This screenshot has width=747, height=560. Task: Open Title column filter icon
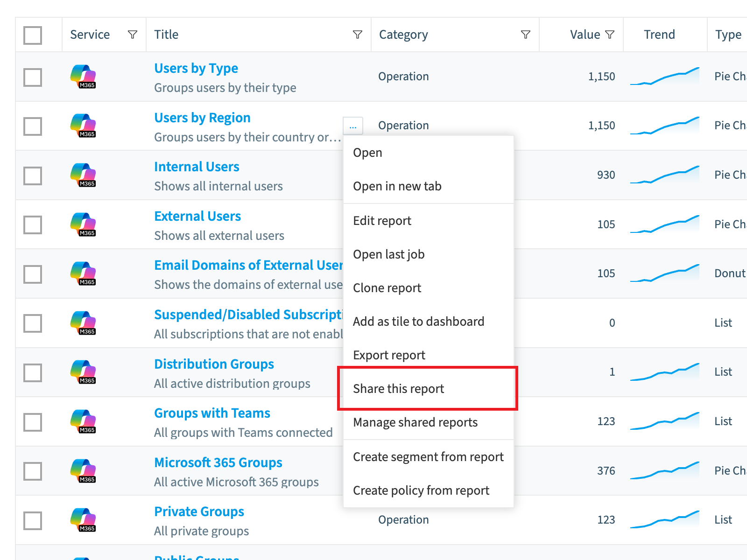pyautogui.click(x=358, y=35)
